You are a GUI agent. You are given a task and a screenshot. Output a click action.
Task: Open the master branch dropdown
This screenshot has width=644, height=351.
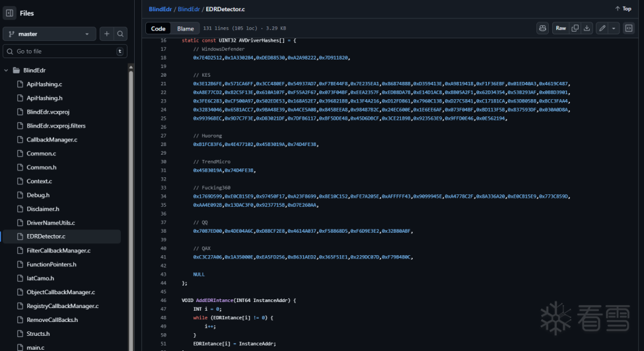[50, 34]
